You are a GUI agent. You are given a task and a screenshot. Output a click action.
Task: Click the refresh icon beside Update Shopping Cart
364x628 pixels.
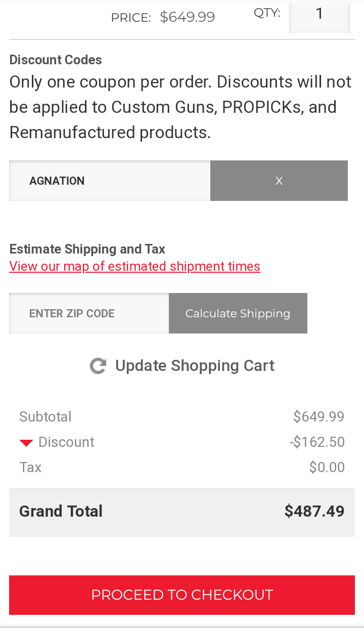point(98,366)
